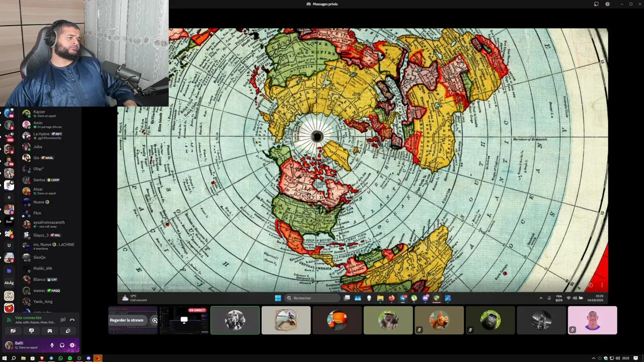The width and height of the screenshot is (644, 362).
Task: Open Discord user settings gear
Action: 72,345
